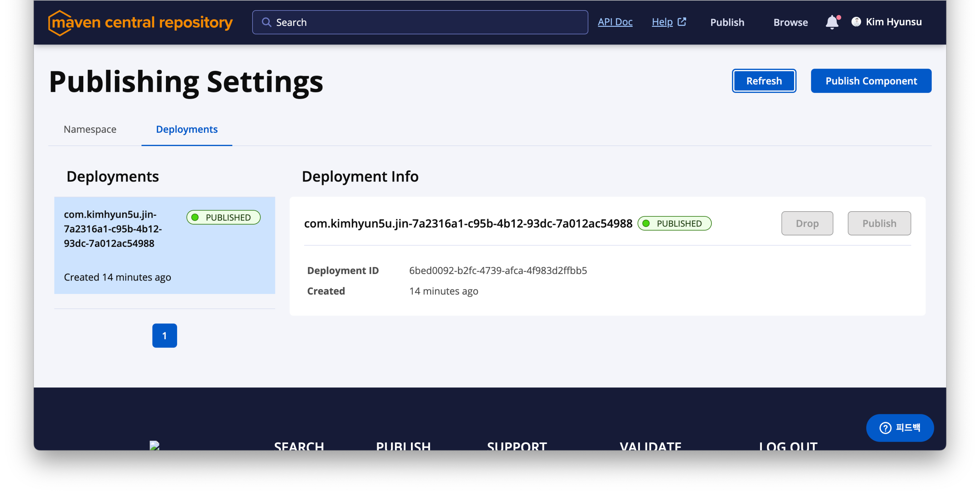Click the feedback question mark icon
The height and width of the screenshot is (495, 980).
pos(885,428)
